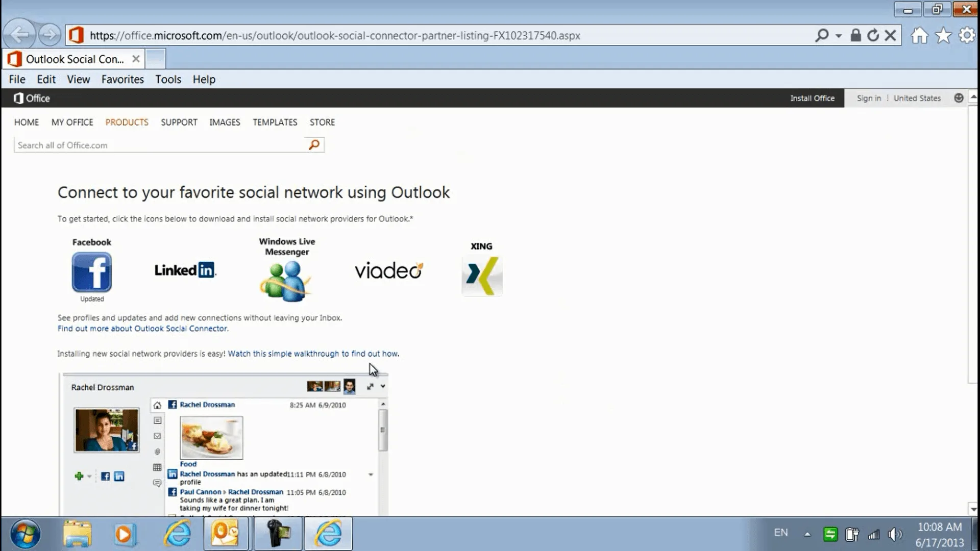Screen dimensions: 980x551
Task: Click the Viadeo icon to download provider
Action: pyautogui.click(x=387, y=269)
